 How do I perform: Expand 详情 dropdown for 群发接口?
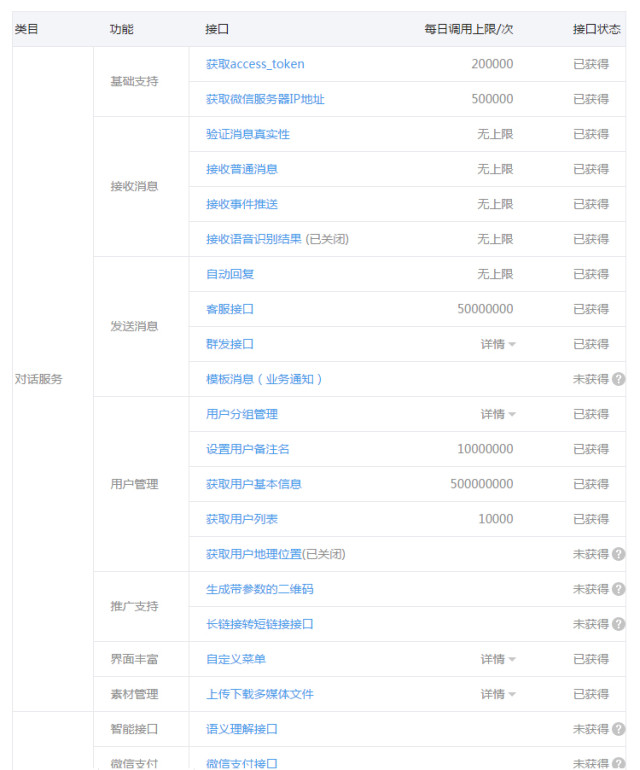(498, 344)
